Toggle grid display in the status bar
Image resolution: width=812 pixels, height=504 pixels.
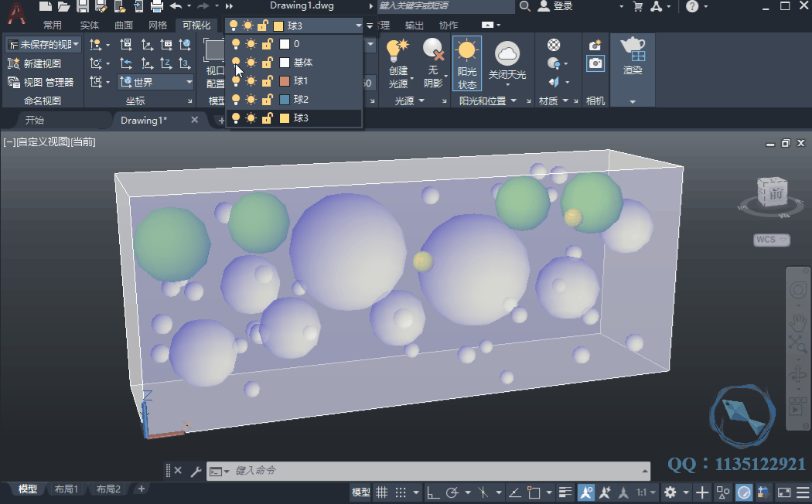pos(382,492)
